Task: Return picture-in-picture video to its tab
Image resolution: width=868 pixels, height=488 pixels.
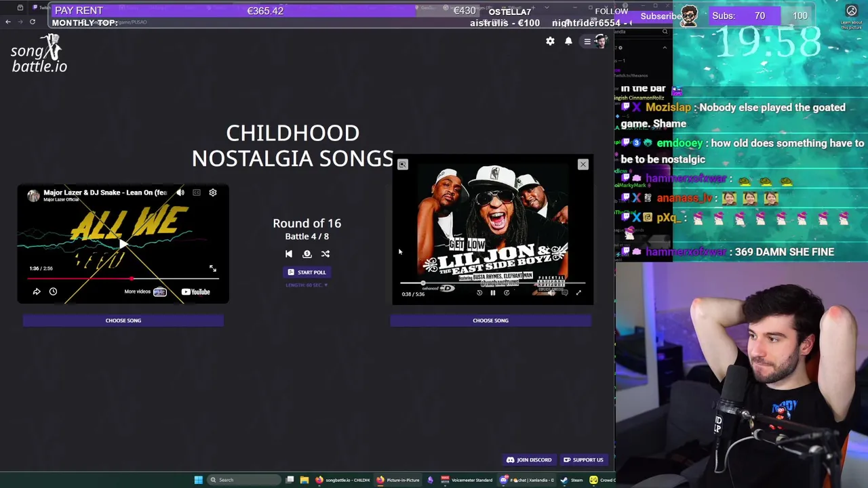Action: click(403, 165)
